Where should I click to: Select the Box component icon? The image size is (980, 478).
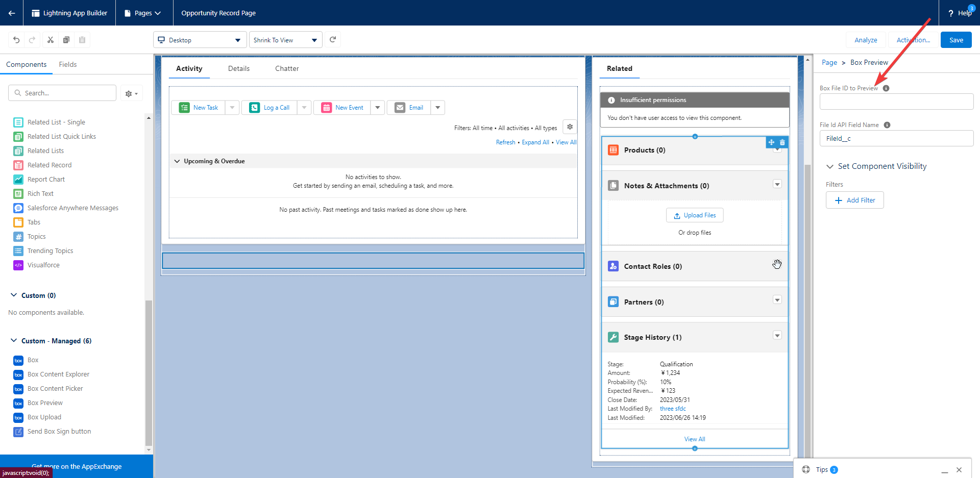coord(18,361)
